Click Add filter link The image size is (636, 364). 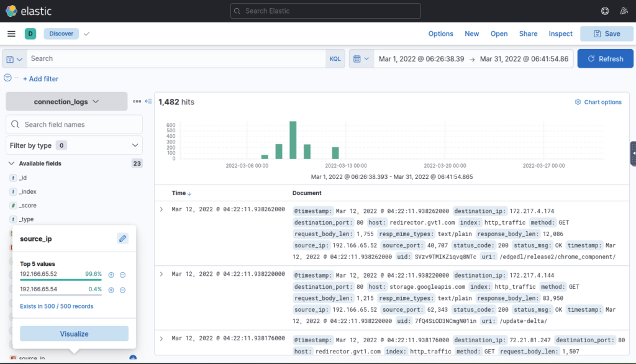pyautogui.click(x=40, y=79)
